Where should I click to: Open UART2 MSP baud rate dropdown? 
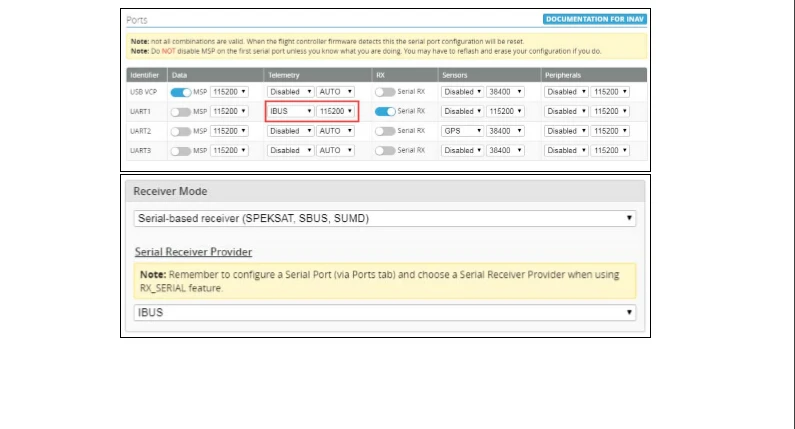(229, 131)
